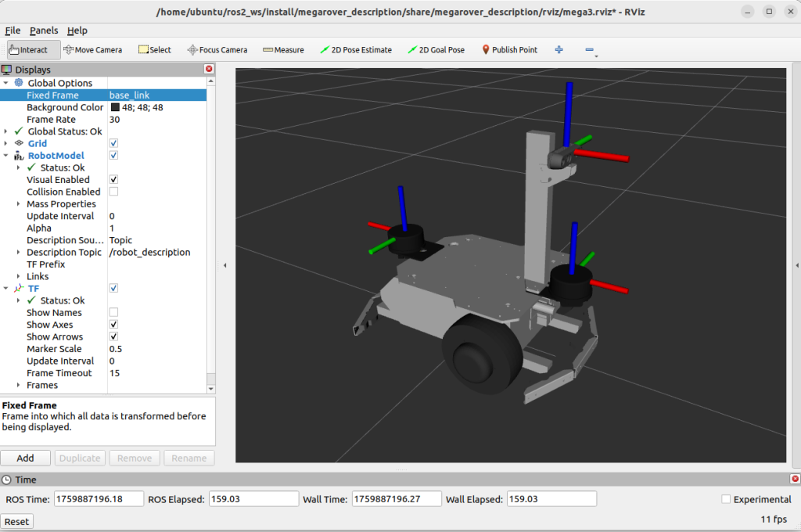Click the blue plus add-tool icon
This screenshot has height=532, width=801.
(559, 50)
